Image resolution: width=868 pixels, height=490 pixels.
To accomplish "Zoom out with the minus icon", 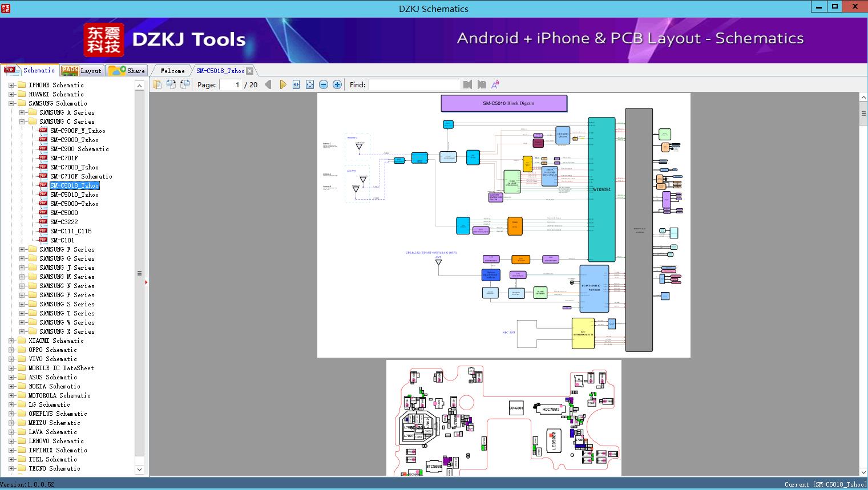I will 324,84.
